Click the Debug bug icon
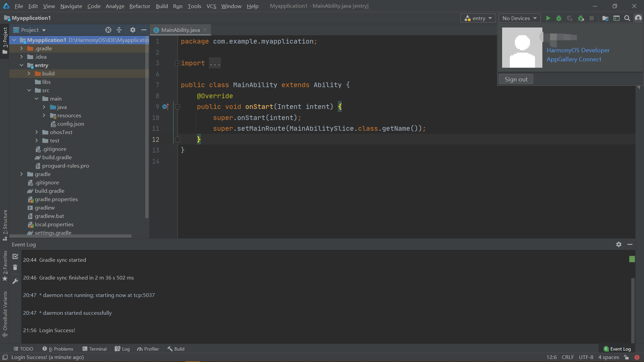This screenshot has width=644, height=362. click(x=558, y=18)
